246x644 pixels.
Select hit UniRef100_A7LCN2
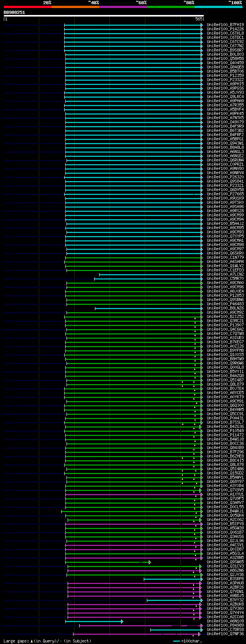[225, 274]
